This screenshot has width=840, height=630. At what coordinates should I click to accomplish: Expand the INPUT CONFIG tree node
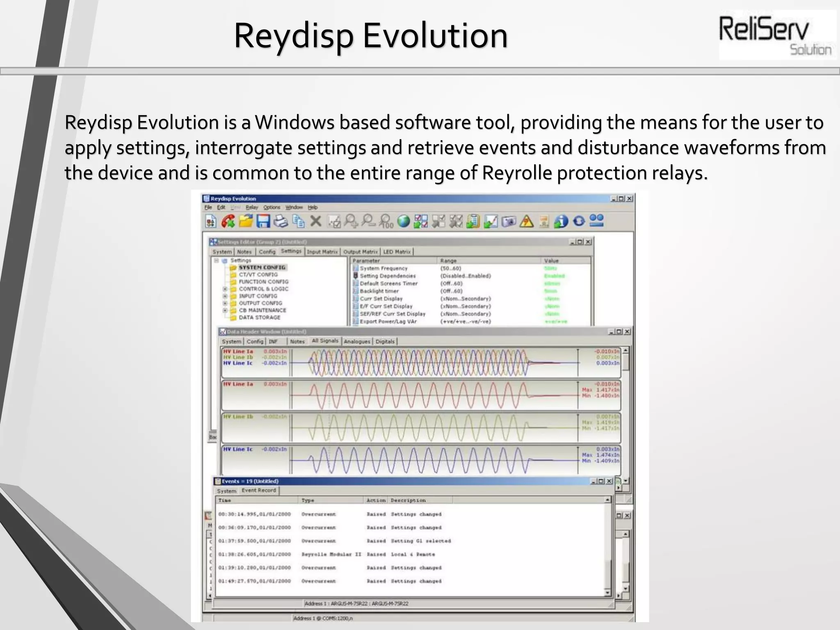[225, 296]
